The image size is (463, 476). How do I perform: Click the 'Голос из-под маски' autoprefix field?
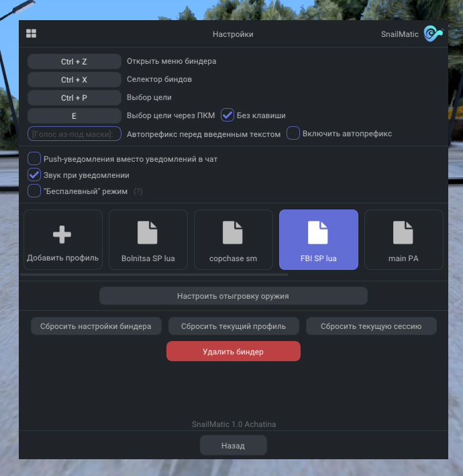pyautogui.click(x=74, y=134)
